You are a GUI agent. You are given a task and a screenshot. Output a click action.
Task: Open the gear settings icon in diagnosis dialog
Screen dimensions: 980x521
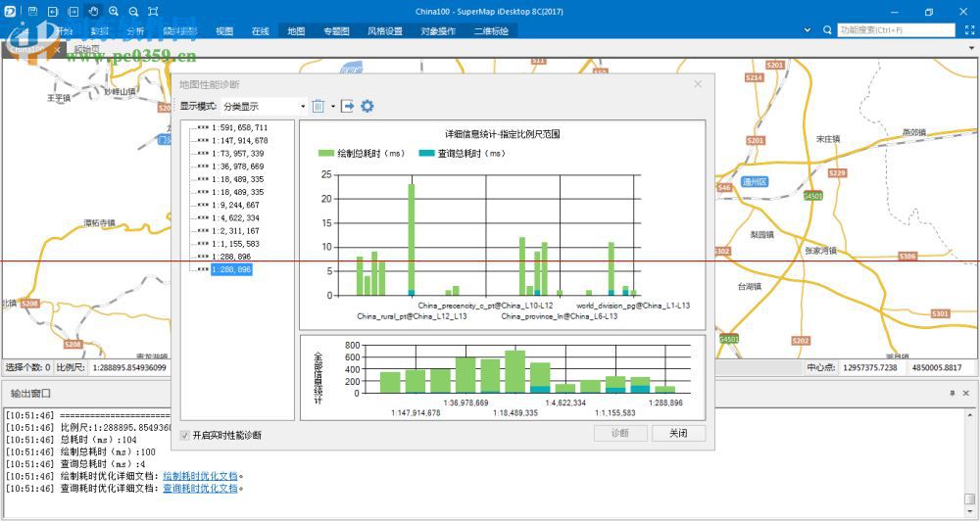point(367,106)
